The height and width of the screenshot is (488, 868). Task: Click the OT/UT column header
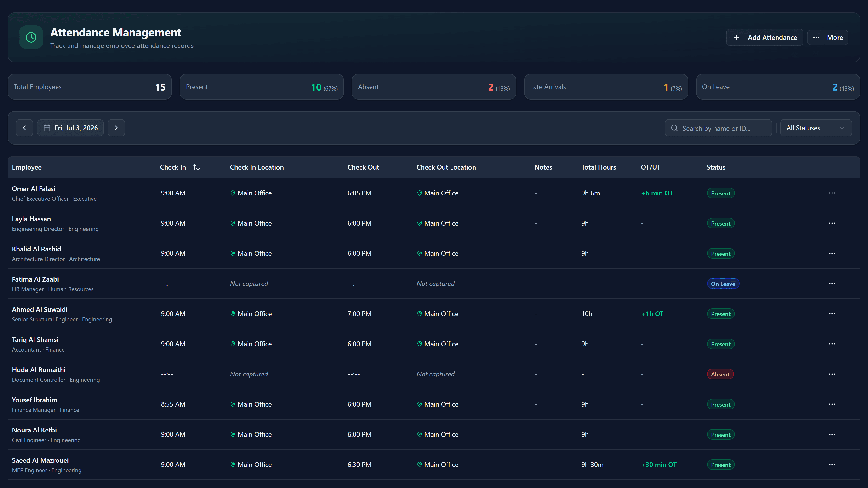651,167
